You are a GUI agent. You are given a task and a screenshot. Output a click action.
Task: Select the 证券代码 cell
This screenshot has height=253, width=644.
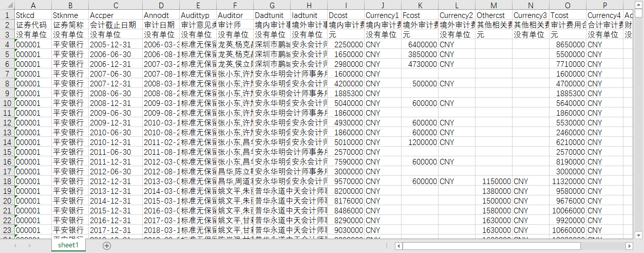(x=33, y=25)
